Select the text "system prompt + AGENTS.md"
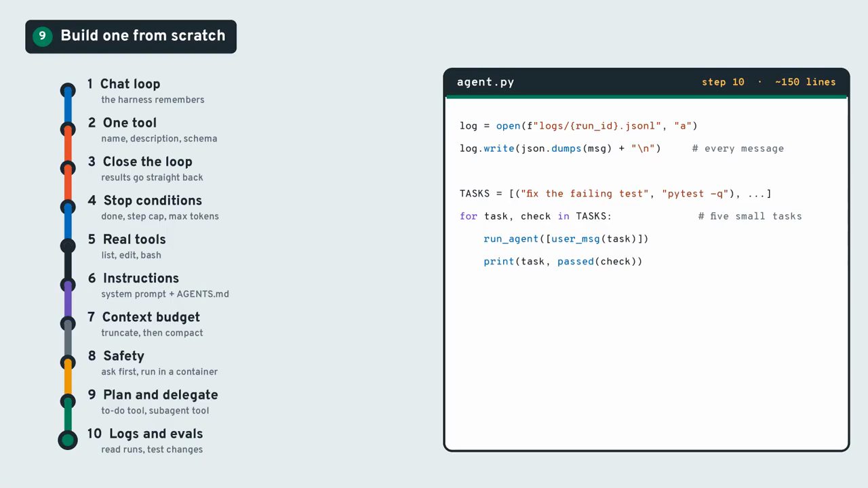The height and width of the screenshot is (488, 868). tap(165, 294)
